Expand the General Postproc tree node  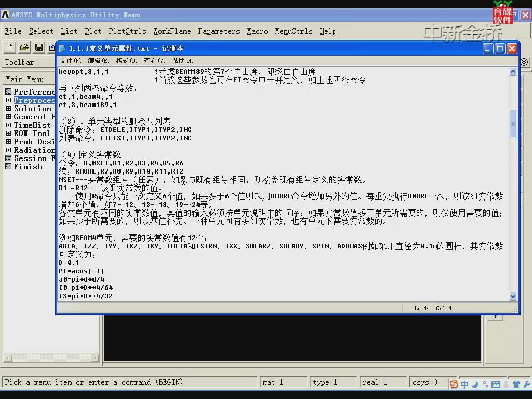click(x=8, y=117)
